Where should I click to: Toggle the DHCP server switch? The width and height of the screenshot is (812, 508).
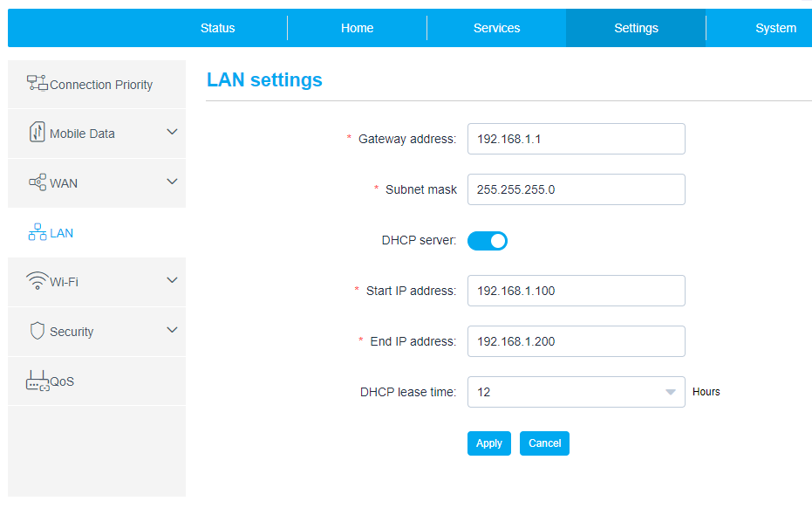tap(488, 241)
